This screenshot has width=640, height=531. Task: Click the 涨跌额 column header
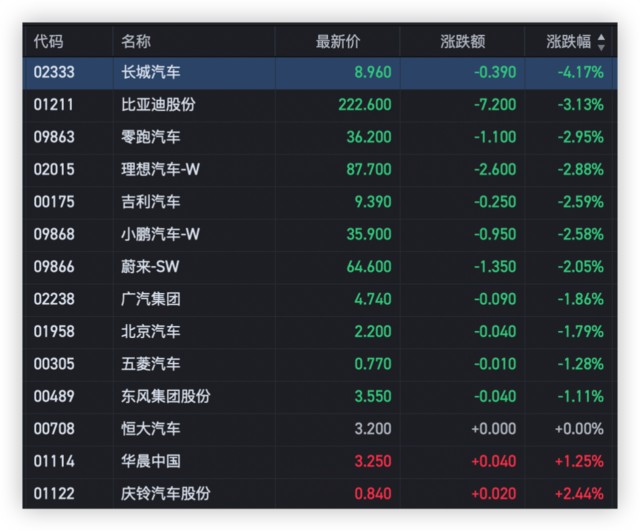pyautogui.click(x=463, y=42)
